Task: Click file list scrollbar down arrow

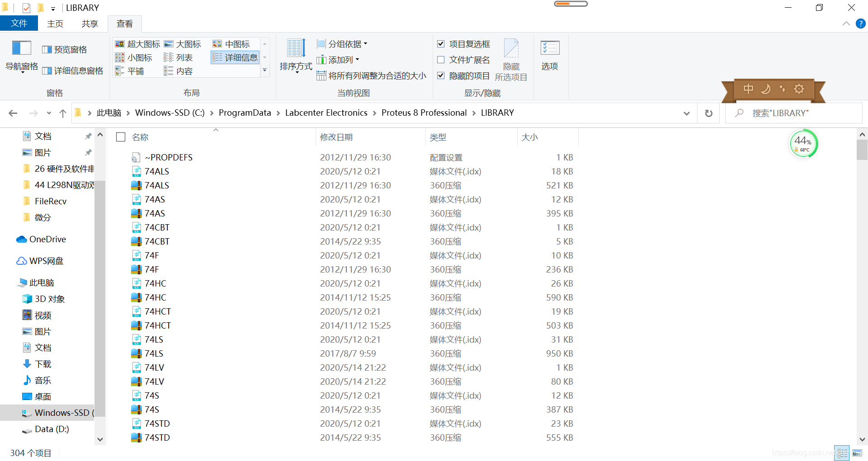Action: point(862,439)
